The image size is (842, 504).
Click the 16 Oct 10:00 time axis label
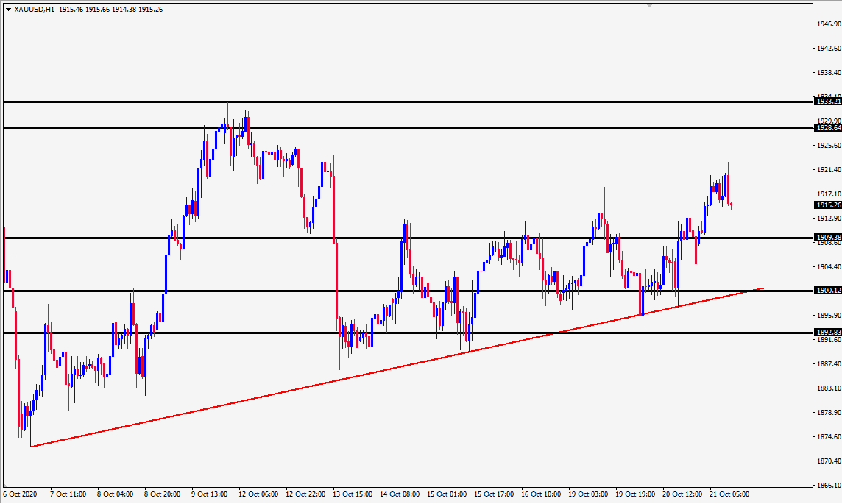(541, 494)
